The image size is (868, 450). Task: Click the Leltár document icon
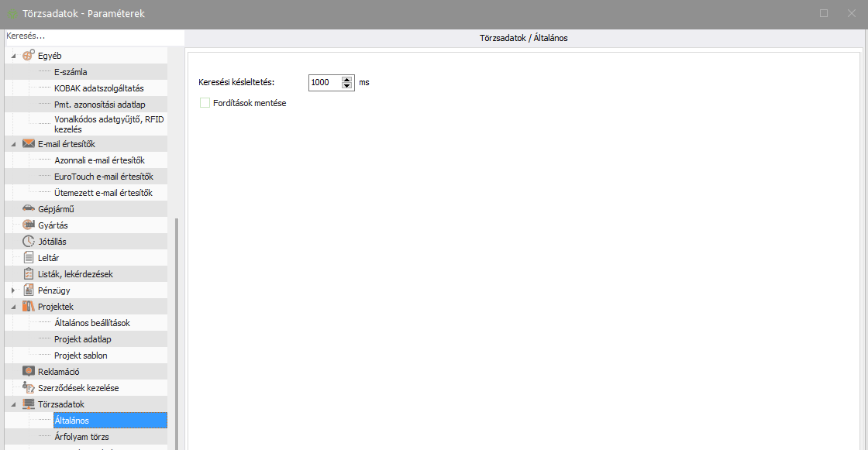click(x=29, y=258)
